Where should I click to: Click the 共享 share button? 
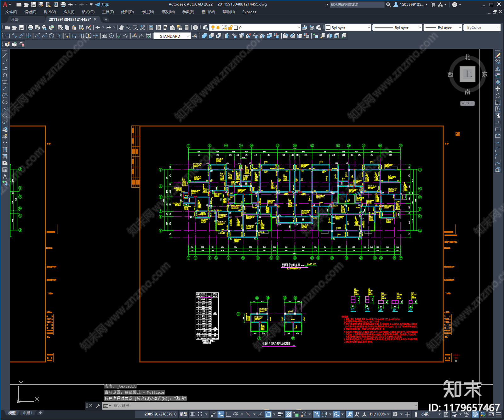[x=102, y=4]
